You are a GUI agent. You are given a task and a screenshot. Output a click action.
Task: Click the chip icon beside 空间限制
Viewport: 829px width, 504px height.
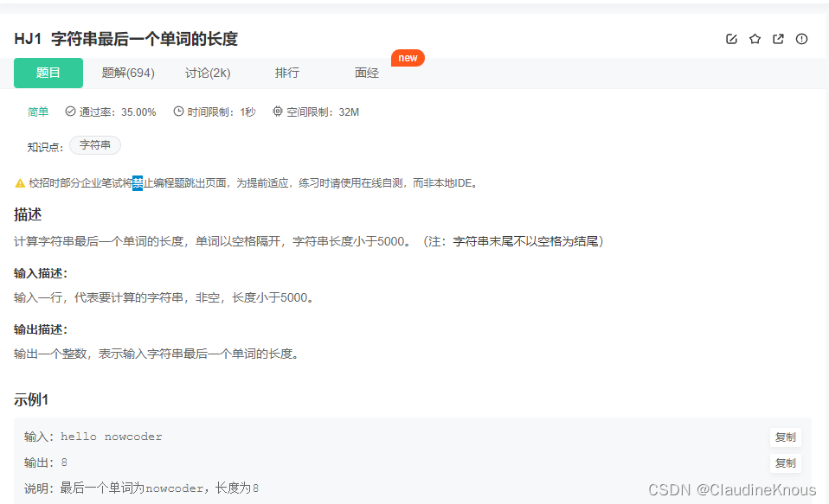tap(277, 112)
